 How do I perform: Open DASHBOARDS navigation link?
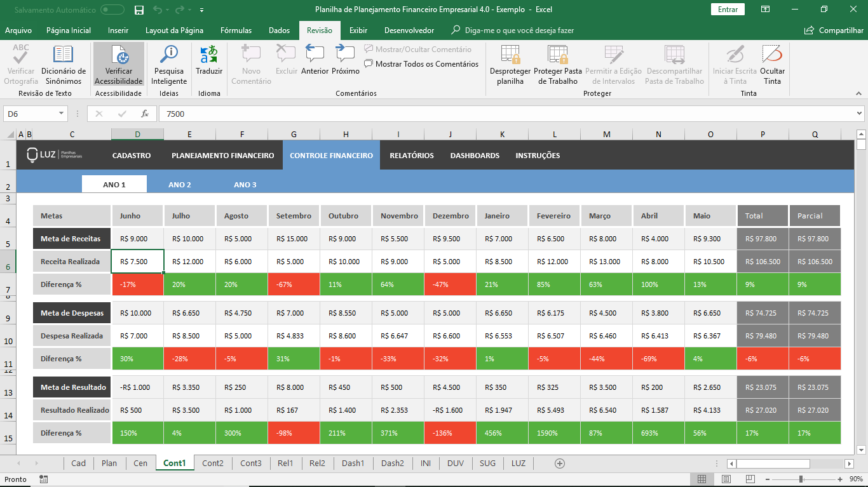(475, 156)
